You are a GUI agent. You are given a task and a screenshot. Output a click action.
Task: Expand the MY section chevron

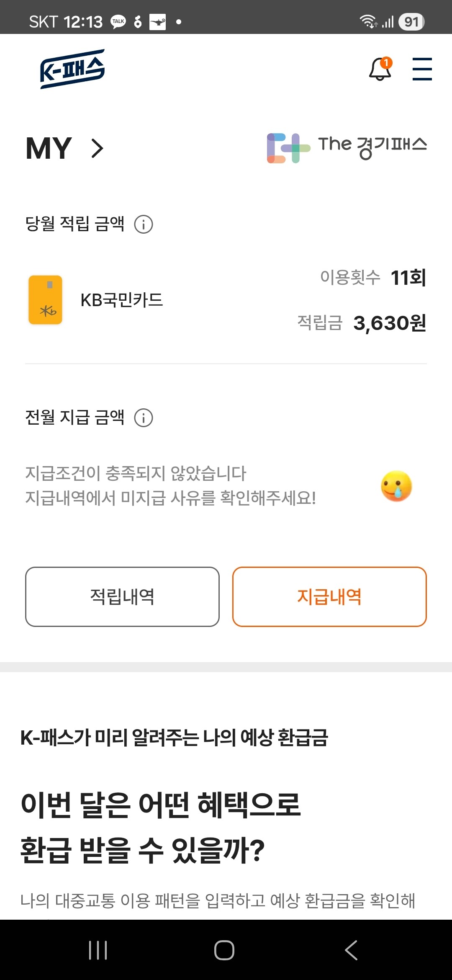[97, 148]
